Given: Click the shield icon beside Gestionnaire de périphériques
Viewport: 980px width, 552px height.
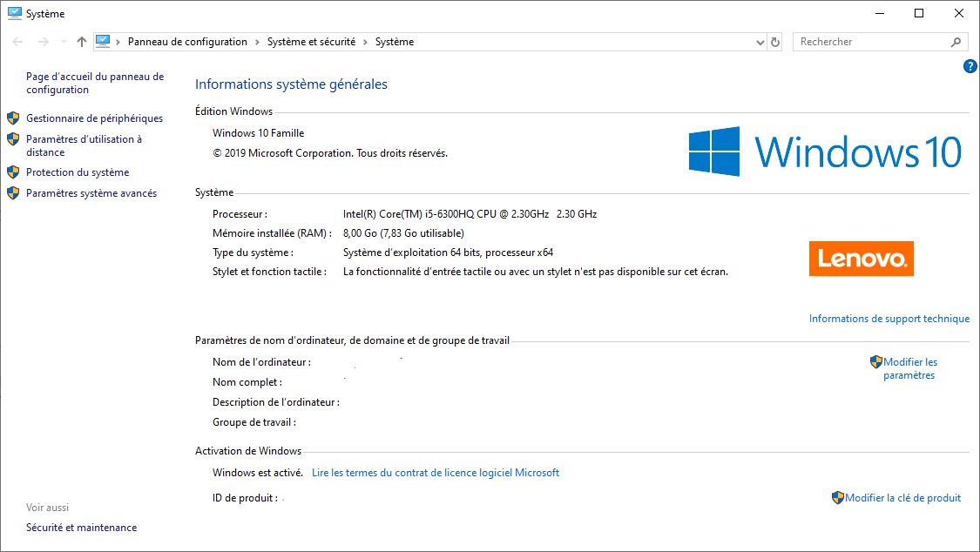Looking at the screenshot, I should pyautogui.click(x=13, y=118).
